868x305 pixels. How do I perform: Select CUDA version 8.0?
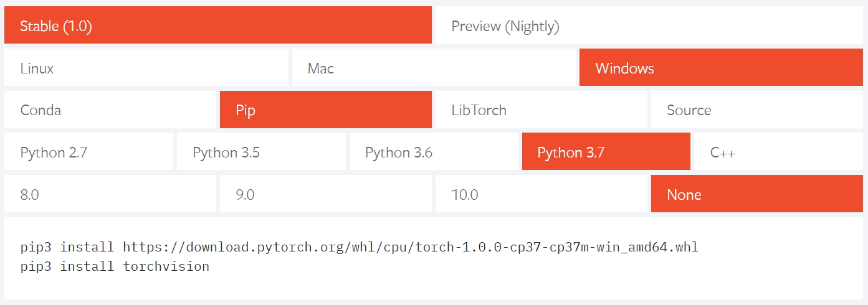(110, 194)
